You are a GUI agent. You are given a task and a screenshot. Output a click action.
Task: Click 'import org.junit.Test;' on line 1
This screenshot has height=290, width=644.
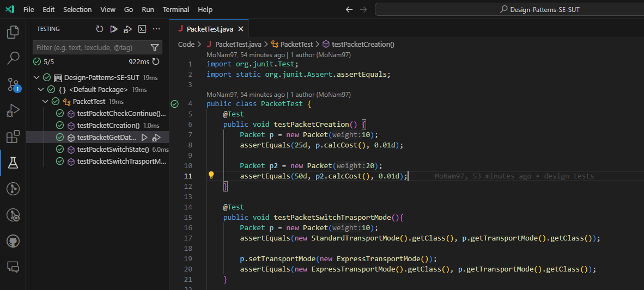(x=252, y=64)
